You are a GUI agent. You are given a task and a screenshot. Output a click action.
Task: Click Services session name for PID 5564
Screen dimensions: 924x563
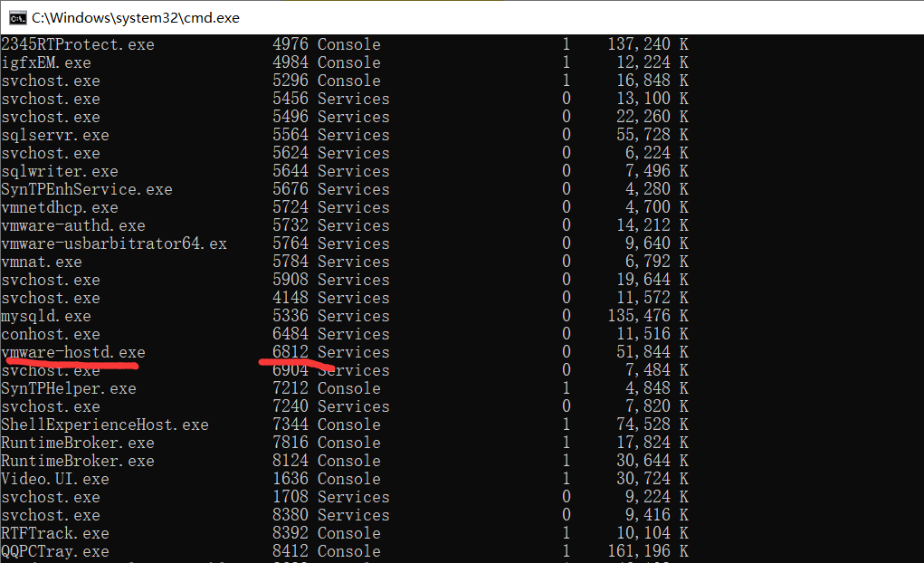(354, 135)
